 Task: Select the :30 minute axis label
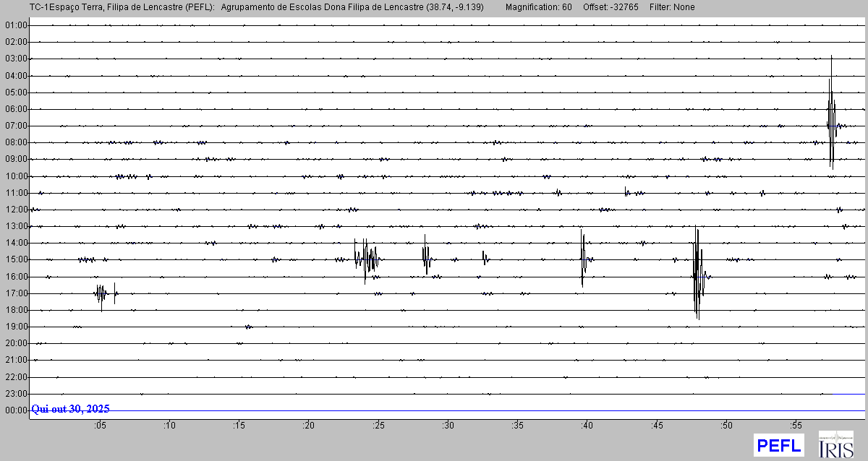(448, 426)
